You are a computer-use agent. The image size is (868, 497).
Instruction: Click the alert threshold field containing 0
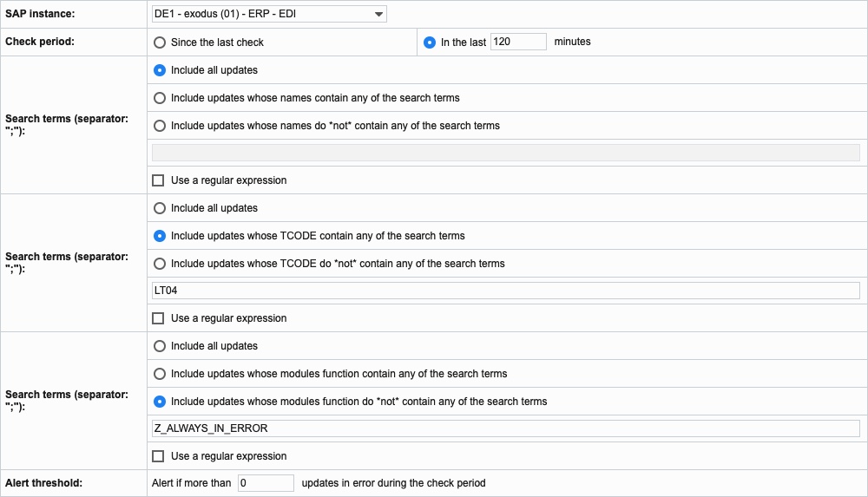coord(266,483)
